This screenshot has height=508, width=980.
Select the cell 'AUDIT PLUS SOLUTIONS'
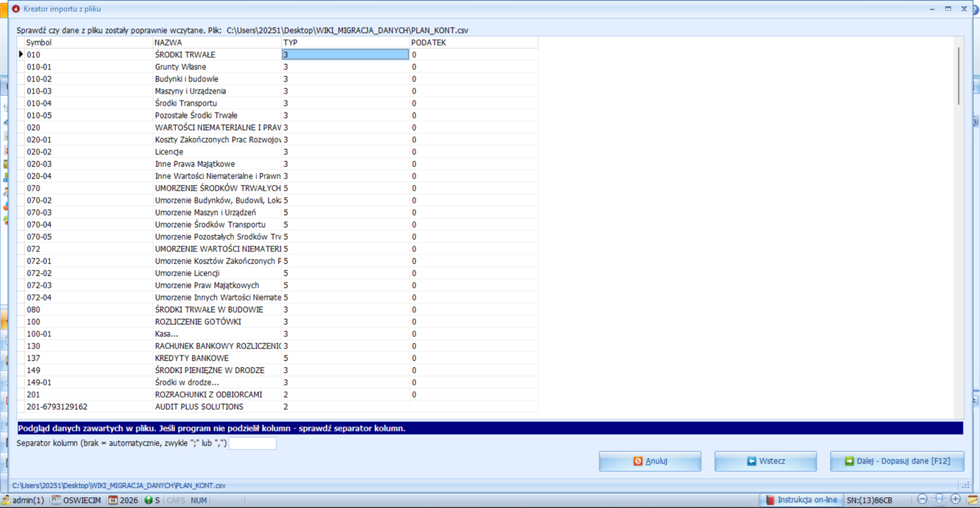pos(217,406)
